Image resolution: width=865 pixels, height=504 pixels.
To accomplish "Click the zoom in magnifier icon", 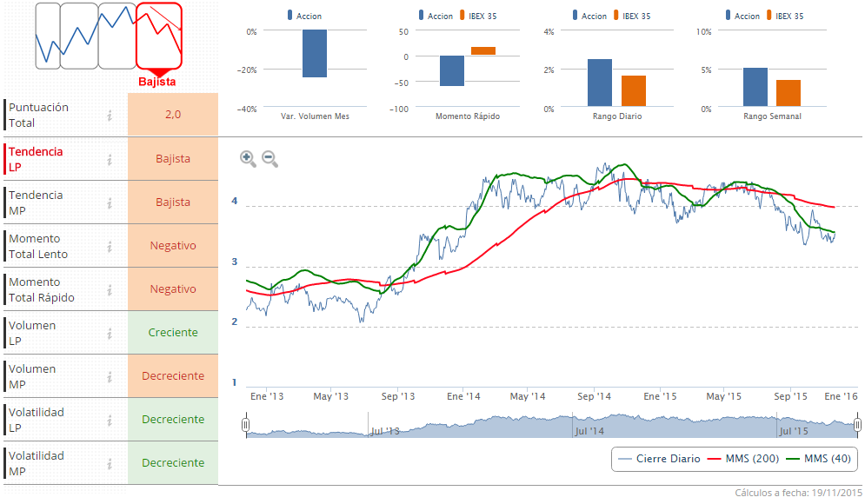I will click(x=248, y=158).
